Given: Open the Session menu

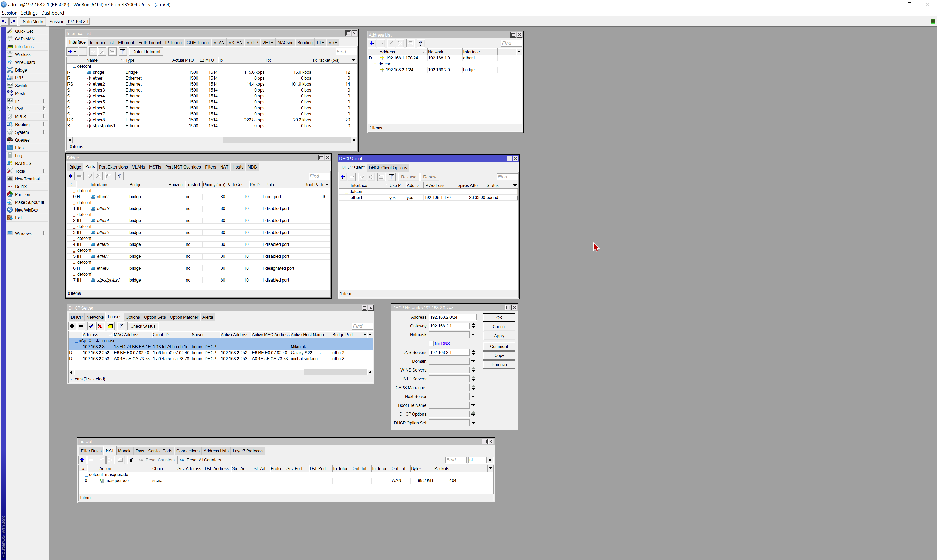Looking at the screenshot, I should click(9, 12).
